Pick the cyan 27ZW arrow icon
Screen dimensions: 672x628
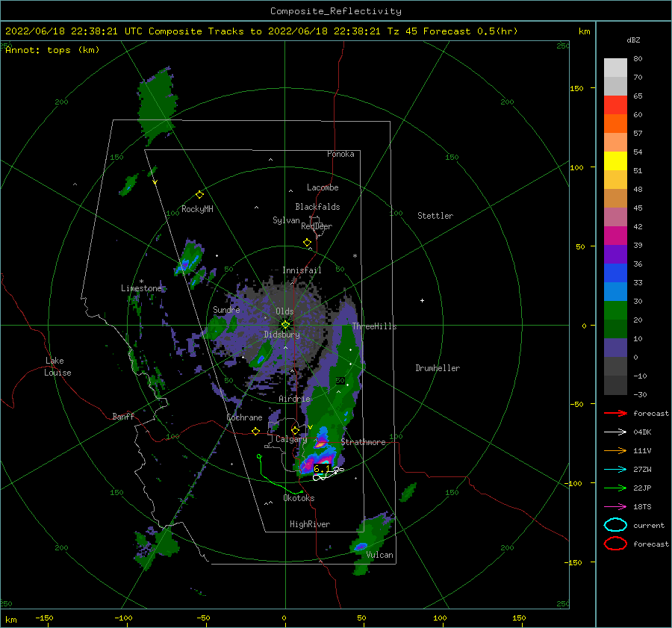[615, 470]
